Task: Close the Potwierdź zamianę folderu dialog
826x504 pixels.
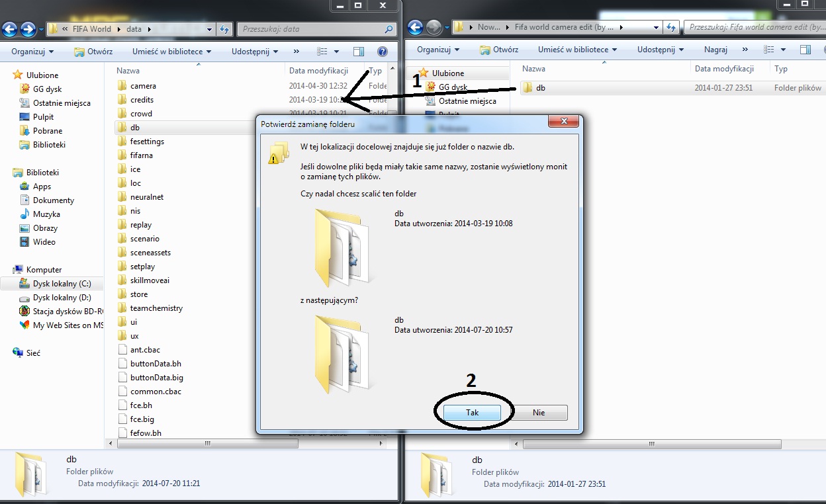Action: pos(563,122)
